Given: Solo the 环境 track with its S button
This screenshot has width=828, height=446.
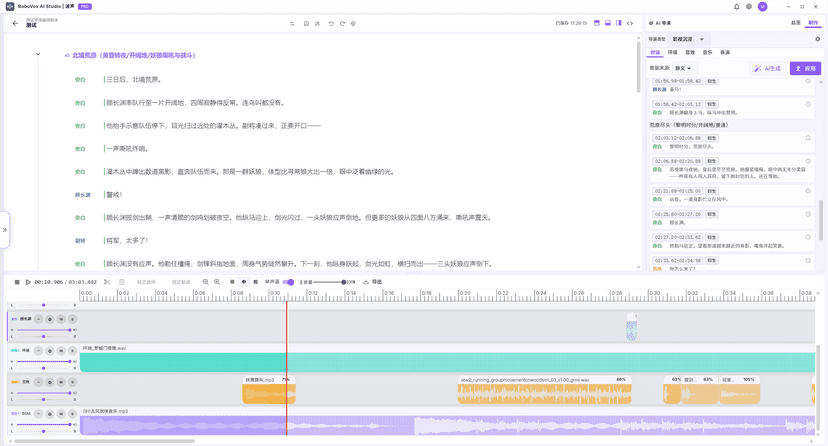Looking at the screenshot, I should coord(72,351).
